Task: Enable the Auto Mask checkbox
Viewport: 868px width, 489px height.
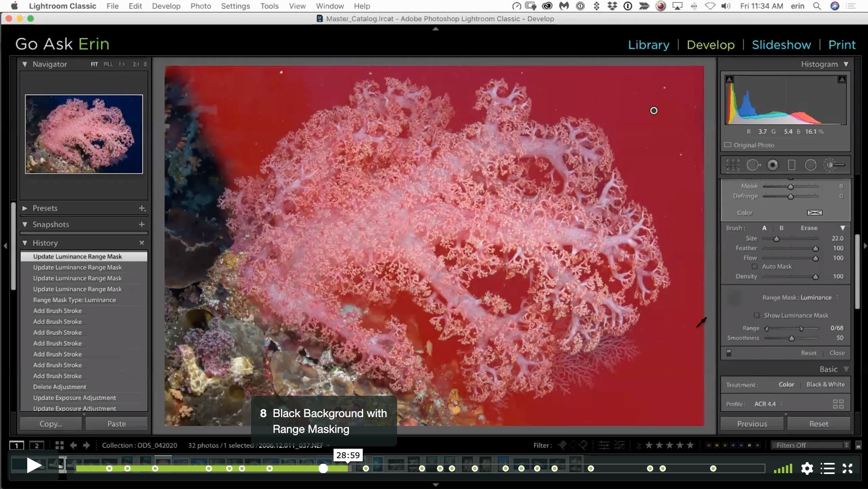Action: tap(754, 267)
